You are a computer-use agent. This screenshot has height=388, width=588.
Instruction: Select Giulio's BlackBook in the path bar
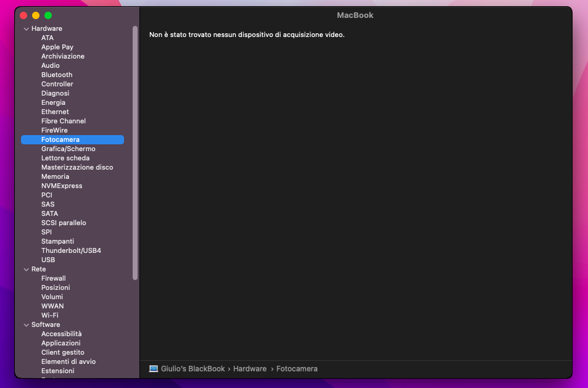tap(193, 369)
